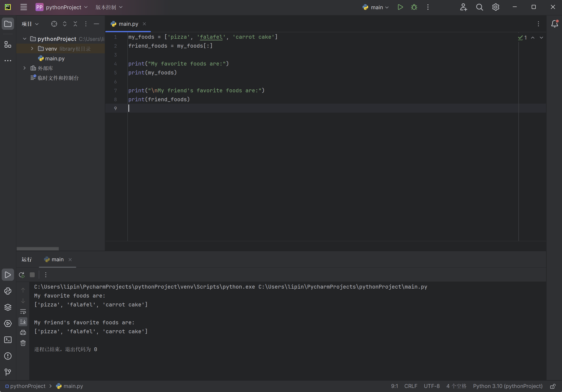Go to next highlighted problem arrow
This screenshot has width=562, height=392.
541,38
